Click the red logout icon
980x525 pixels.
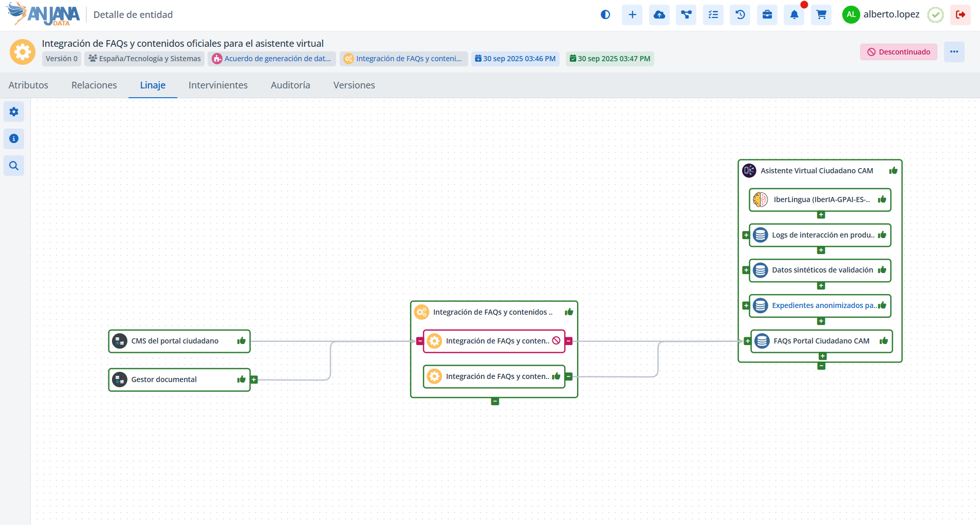(x=960, y=15)
